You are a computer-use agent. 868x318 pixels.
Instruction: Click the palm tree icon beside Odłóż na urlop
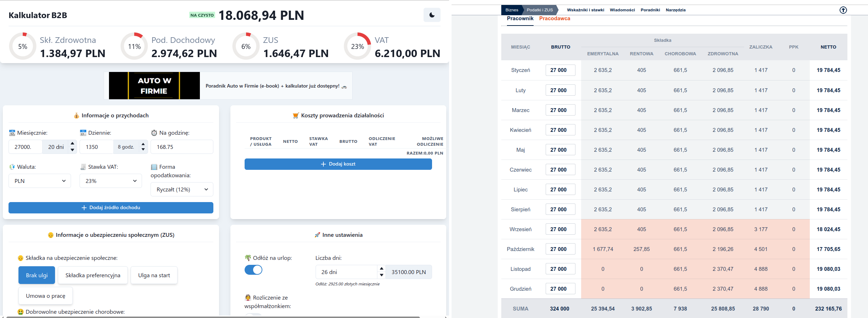click(x=248, y=258)
